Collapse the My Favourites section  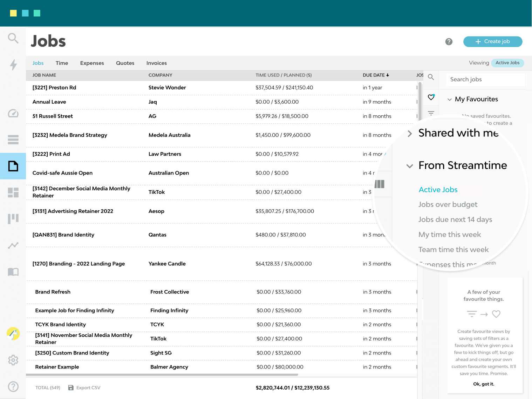449,100
